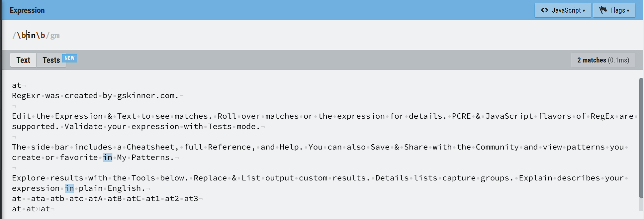This screenshot has width=644, height=219.
Task: Click the code brackets icon beside JavaScript
Action: click(544, 10)
